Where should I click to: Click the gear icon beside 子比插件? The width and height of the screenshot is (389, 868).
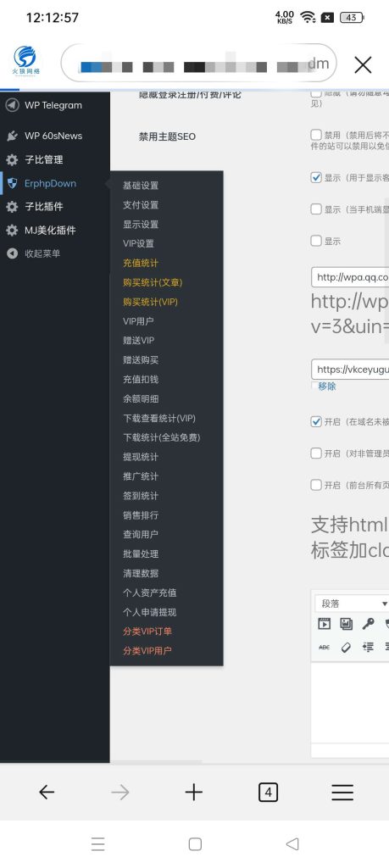click(12, 207)
